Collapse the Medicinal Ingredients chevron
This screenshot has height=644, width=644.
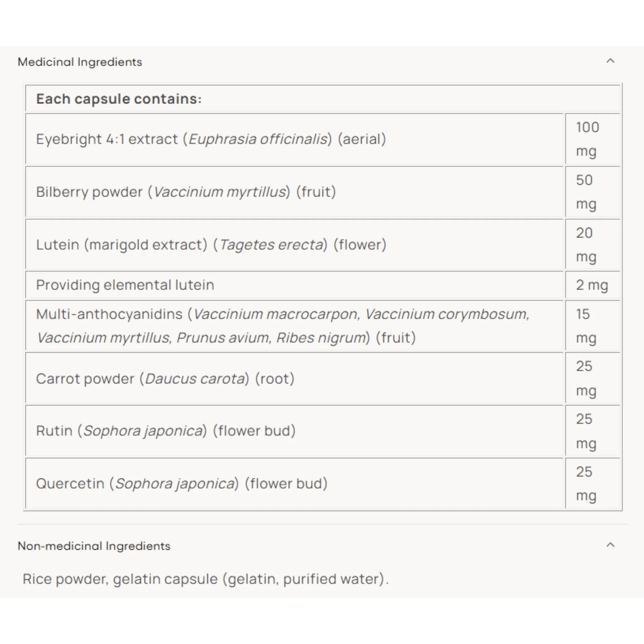610,61
